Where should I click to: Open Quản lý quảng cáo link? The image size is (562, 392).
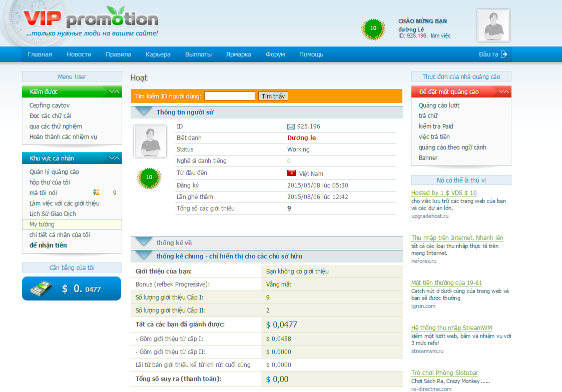click(54, 172)
